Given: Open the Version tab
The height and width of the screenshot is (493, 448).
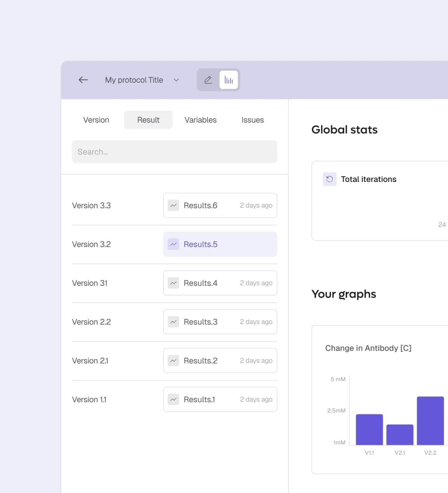Looking at the screenshot, I should click(x=96, y=120).
